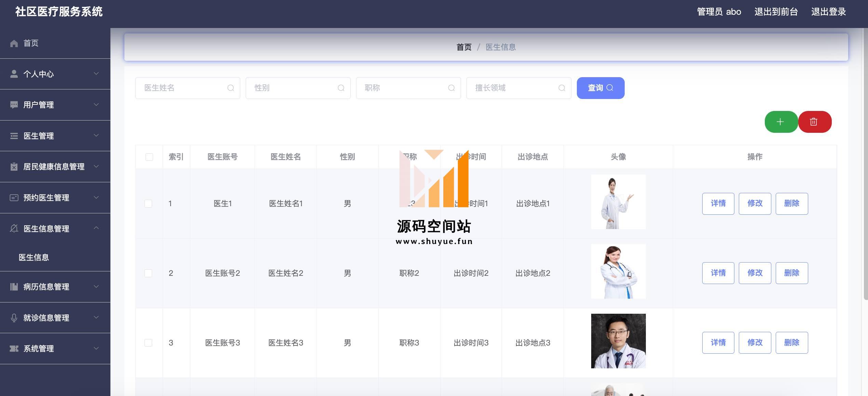Expand the 病历信息管理 chevron
The image size is (868, 396).
(96, 286)
